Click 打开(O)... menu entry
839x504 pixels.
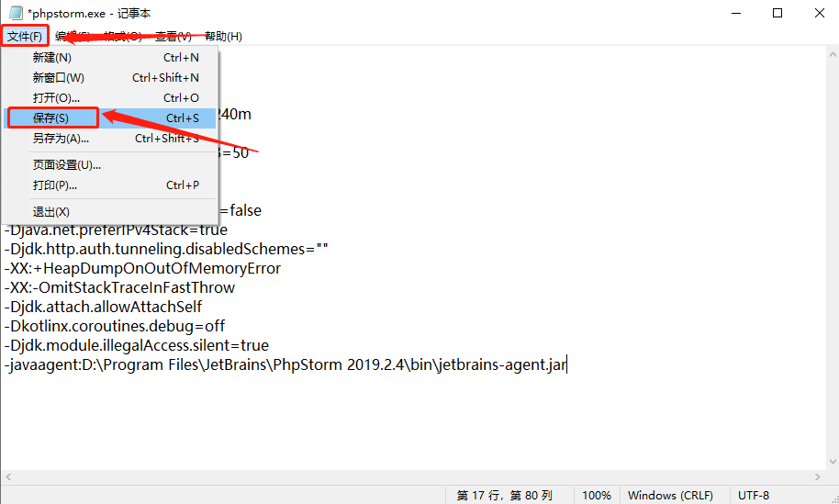[109, 98]
